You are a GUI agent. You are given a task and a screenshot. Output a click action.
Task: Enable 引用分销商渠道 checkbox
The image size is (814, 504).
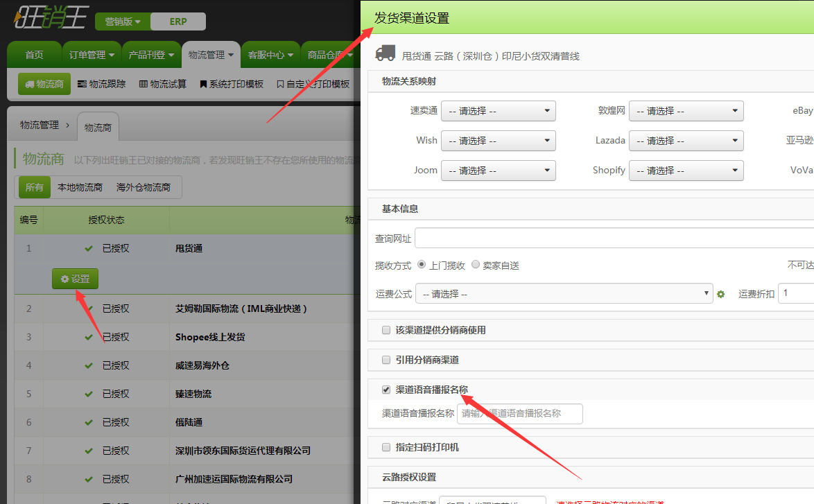(386, 360)
